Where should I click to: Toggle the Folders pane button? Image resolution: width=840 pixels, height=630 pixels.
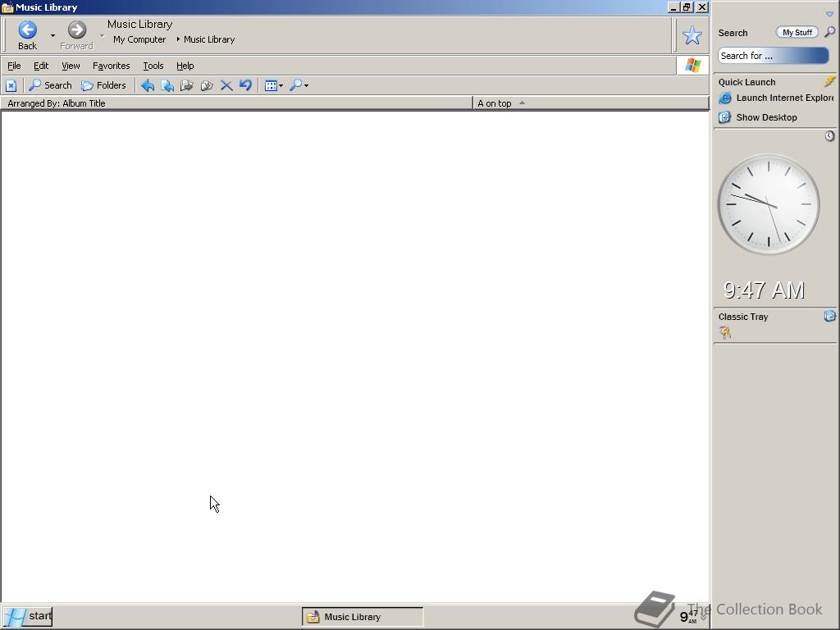click(103, 85)
